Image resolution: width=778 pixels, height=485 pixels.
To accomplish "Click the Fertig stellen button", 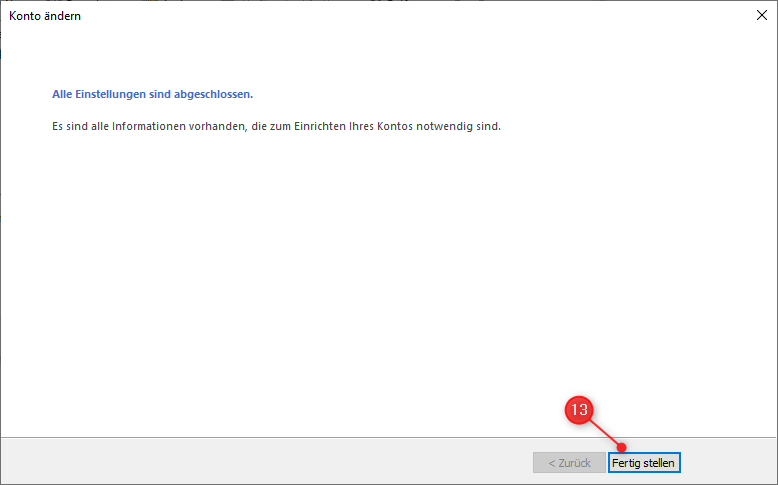I will [x=644, y=463].
